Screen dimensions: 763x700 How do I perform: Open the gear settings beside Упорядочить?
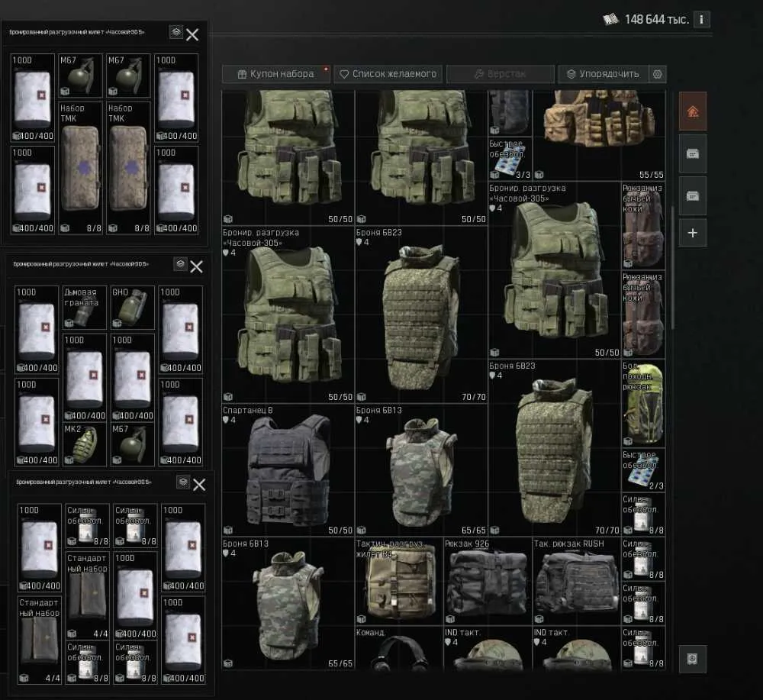point(658,74)
